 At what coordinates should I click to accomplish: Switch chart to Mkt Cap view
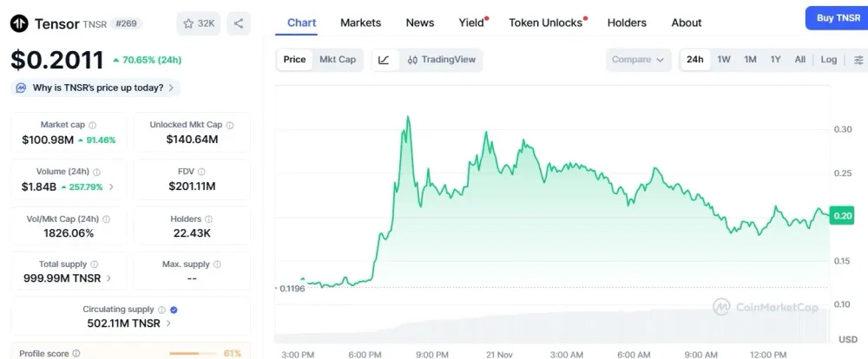pos(337,60)
